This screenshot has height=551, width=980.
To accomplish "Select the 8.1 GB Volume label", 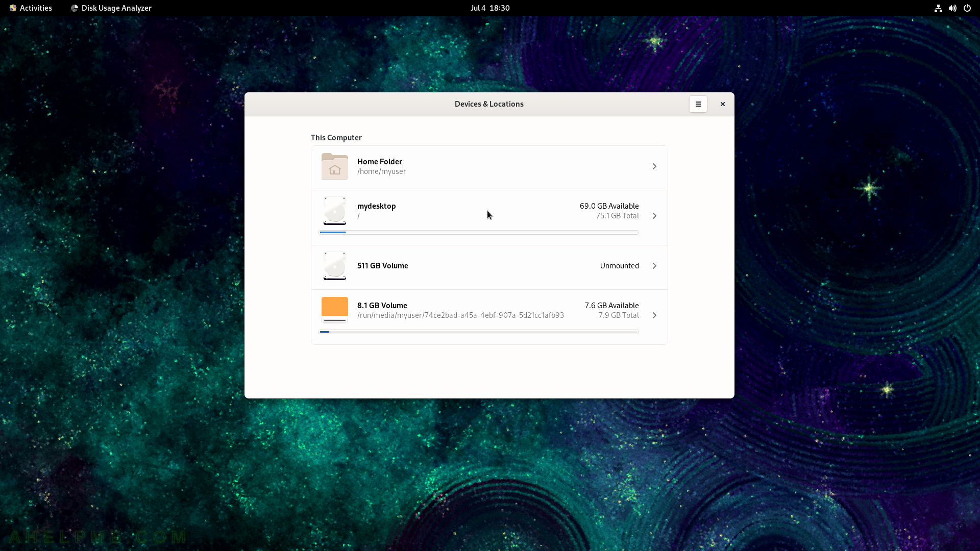I will [382, 306].
